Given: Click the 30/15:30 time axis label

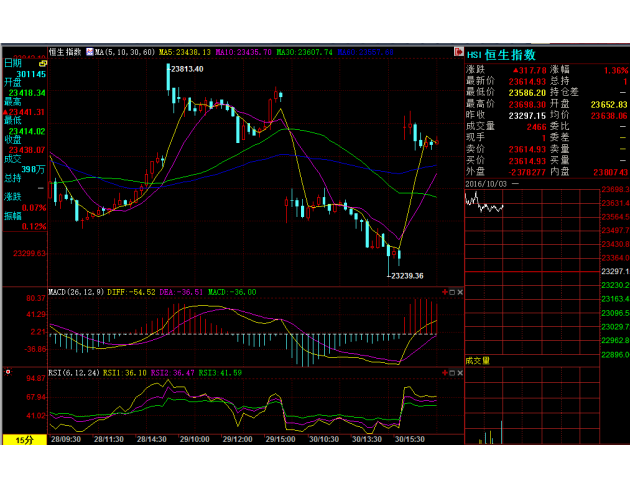Looking at the screenshot, I should pos(409,439).
